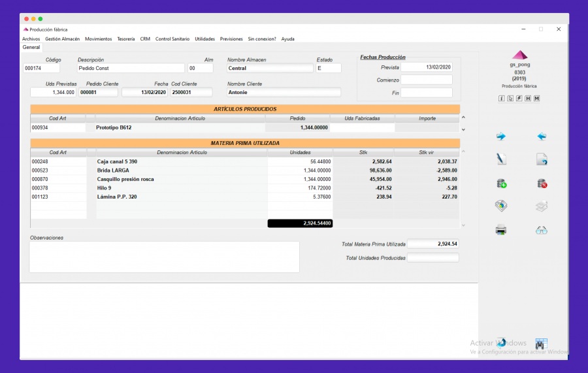Click the Alm field showing 00
Image resolution: width=588 pixels, height=373 pixels.
(201, 68)
